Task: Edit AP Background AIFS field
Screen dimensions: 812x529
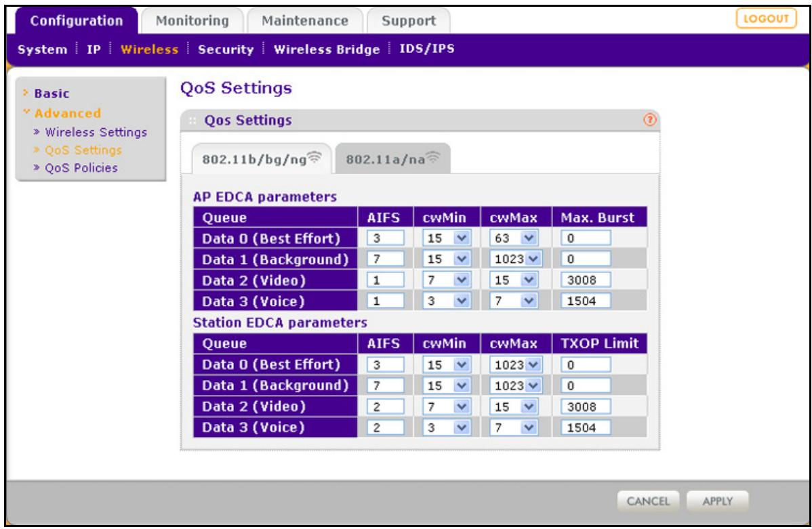Action: coord(385,259)
